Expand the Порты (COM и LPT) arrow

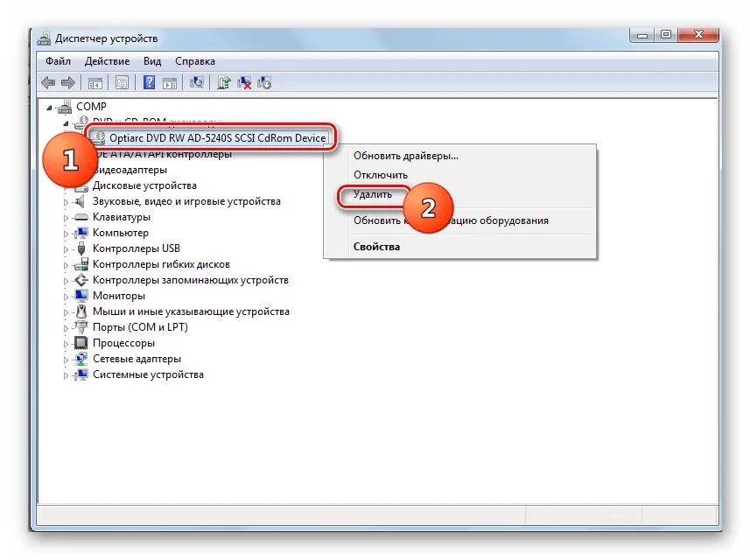66,328
